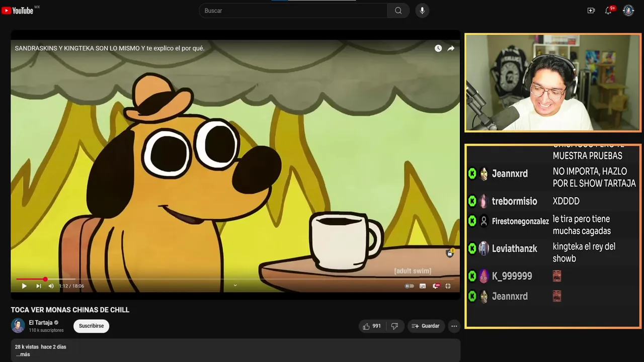Click the Firestonegonzalez chat username

click(x=520, y=221)
